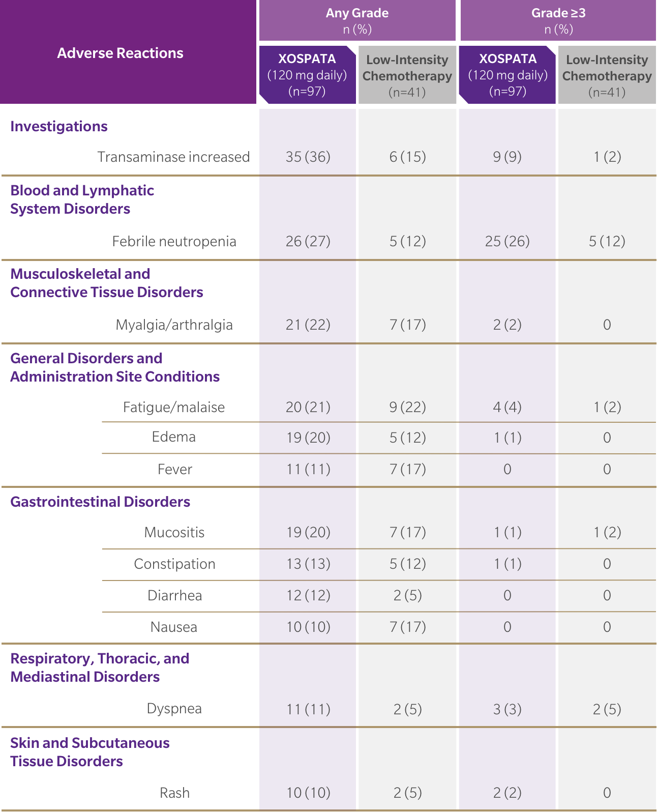Select the 9 (9) value for Transaminase increased
Viewport: 657px width, 812px height.
pyautogui.click(x=507, y=157)
